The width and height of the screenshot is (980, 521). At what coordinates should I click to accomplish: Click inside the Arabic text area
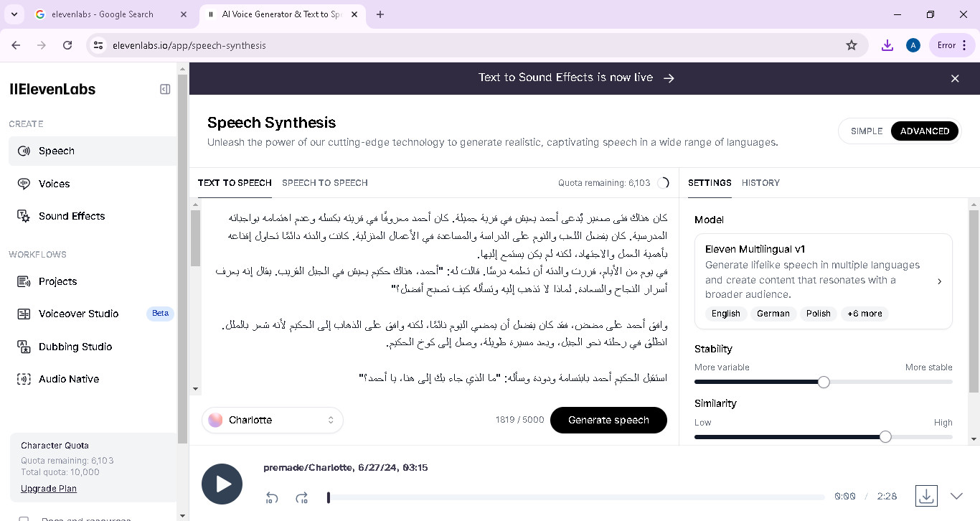(440, 298)
